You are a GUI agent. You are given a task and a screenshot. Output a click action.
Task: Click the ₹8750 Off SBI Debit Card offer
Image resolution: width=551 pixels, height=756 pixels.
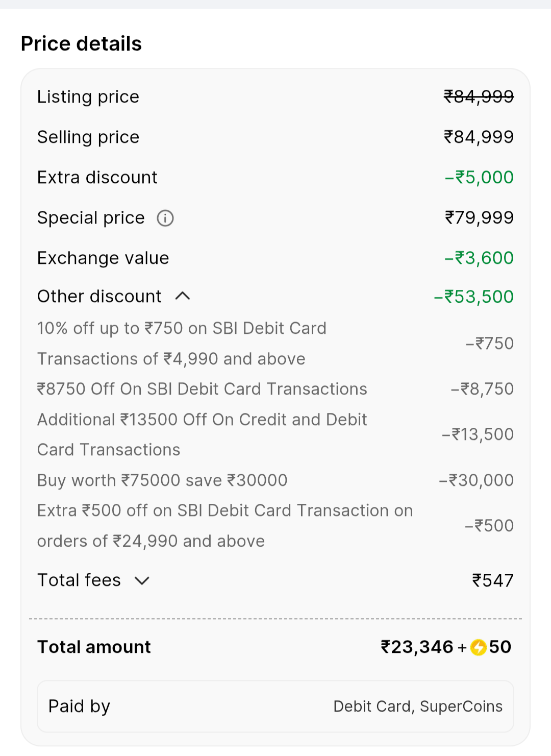[x=202, y=389]
